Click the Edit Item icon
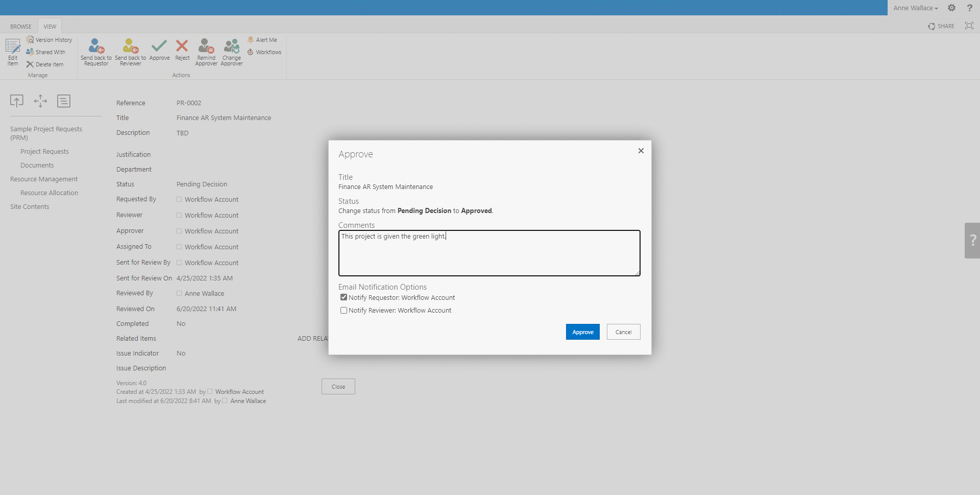This screenshot has height=495, width=980. [13, 47]
